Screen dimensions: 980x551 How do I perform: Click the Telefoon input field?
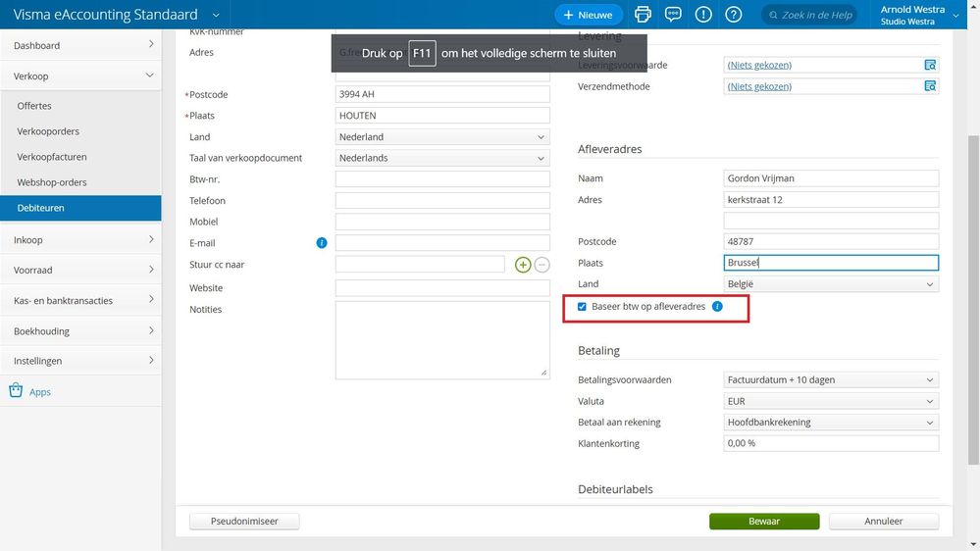coord(442,201)
